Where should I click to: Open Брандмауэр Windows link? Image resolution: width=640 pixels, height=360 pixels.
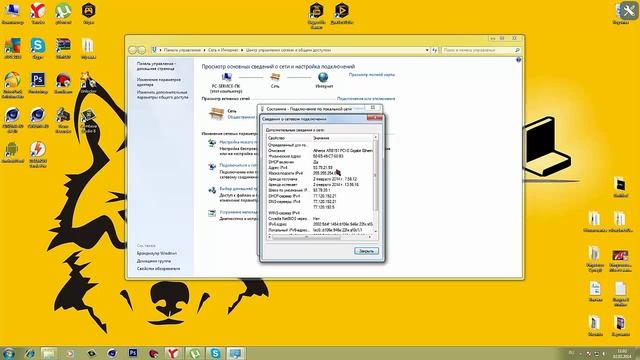157,253
